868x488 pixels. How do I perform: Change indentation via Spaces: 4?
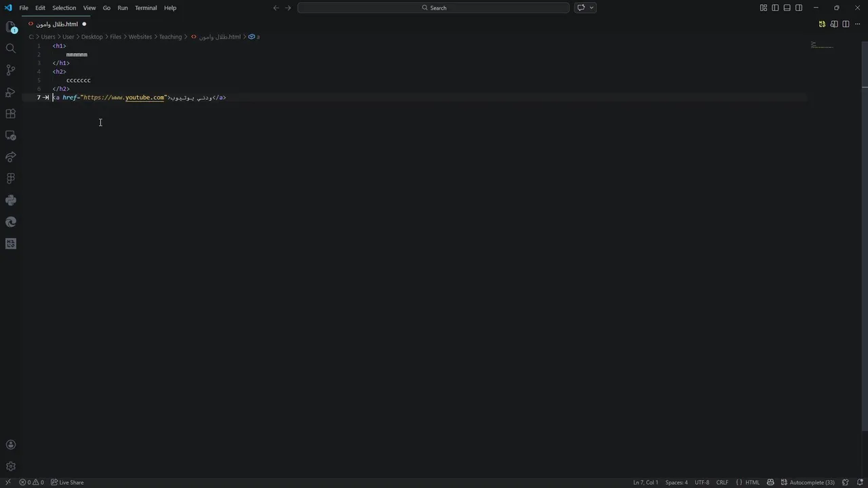coord(676,483)
